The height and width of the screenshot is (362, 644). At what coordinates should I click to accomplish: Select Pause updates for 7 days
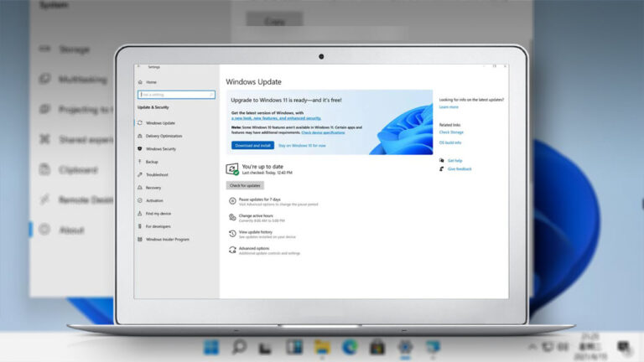tap(273, 201)
